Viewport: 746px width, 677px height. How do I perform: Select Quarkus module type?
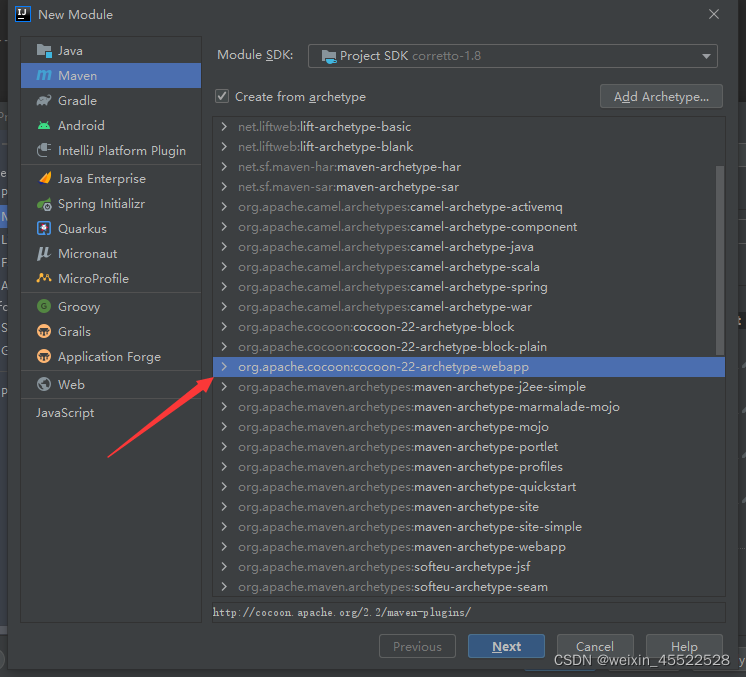111,228
